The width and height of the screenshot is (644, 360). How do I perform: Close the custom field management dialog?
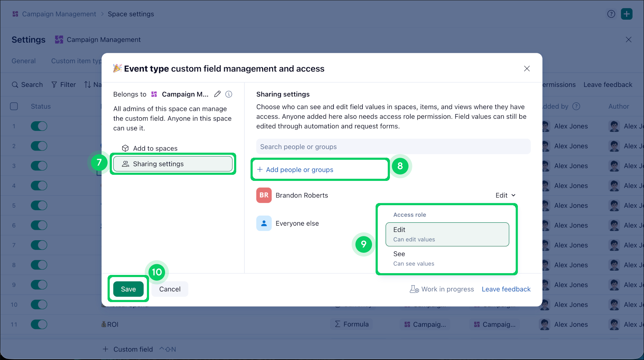click(x=527, y=69)
